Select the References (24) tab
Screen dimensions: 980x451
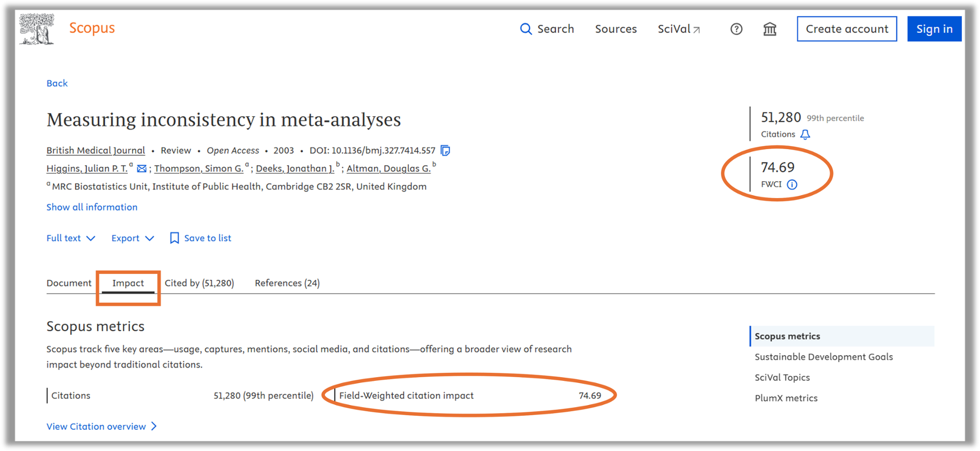287,283
